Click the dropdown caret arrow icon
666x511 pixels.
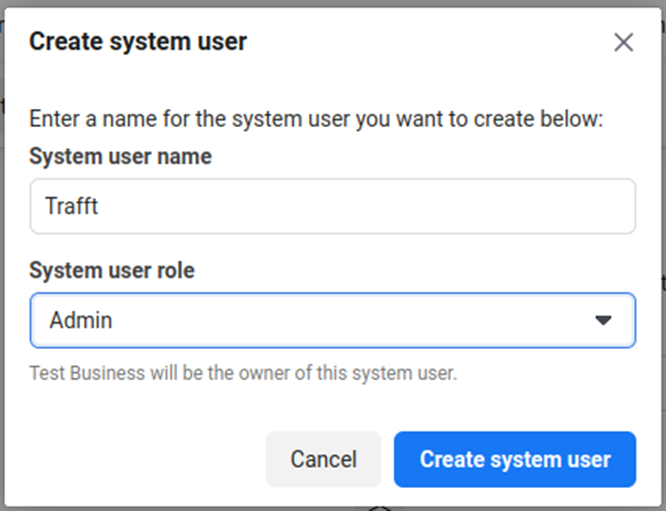click(x=603, y=320)
